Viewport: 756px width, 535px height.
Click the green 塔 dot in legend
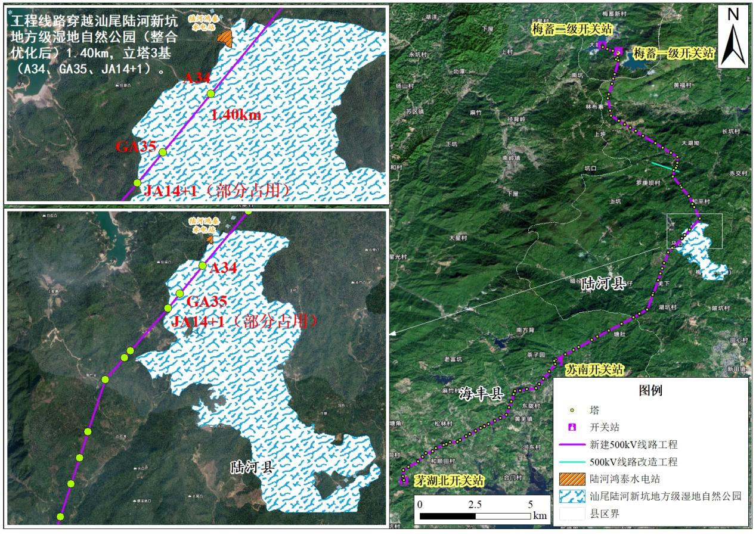[x=572, y=411]
